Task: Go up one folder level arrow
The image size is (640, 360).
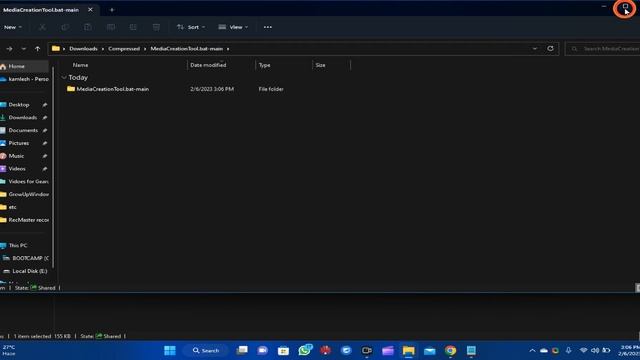Action: click(38, 49)
